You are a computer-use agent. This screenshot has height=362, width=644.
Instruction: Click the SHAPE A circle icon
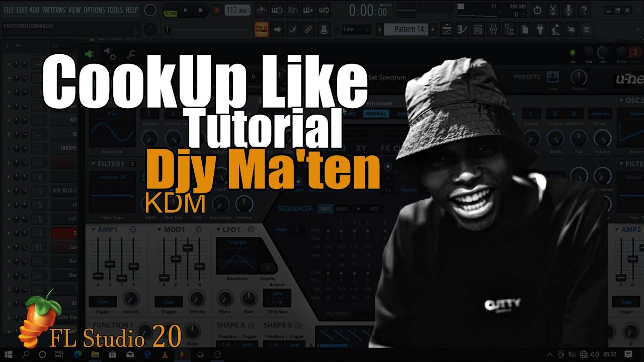pos(251,325)
